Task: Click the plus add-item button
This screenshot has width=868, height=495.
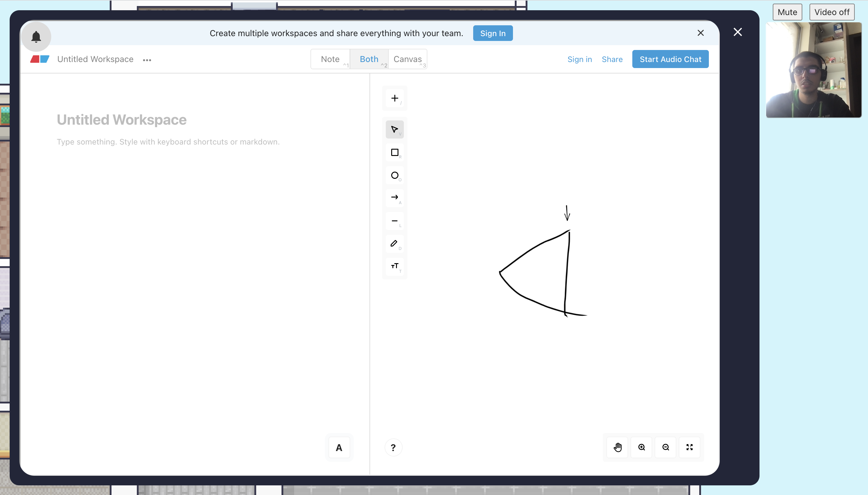Action: (394, 98)
